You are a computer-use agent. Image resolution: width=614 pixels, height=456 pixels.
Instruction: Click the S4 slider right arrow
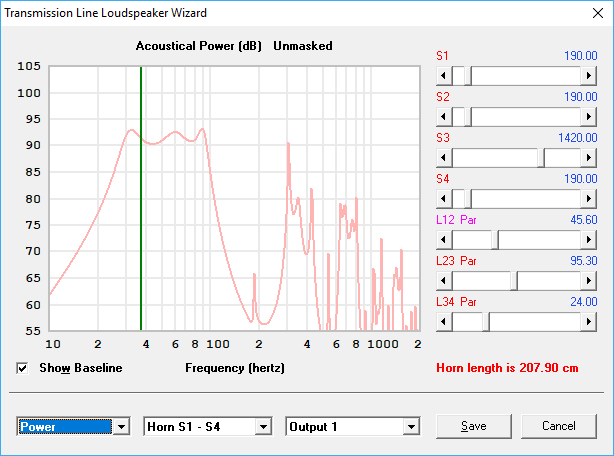(x=589, y=199)
